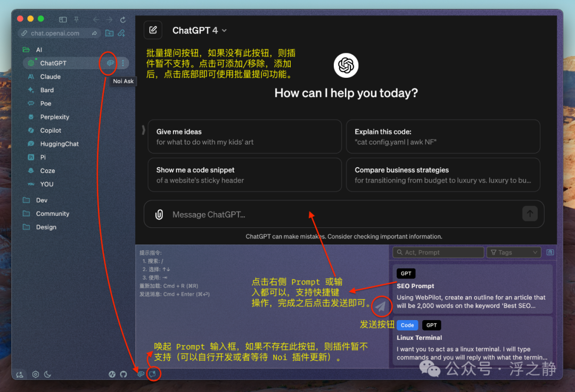
Task: Open settings hexagon icon in bottom bar
Action: [36, 374]
